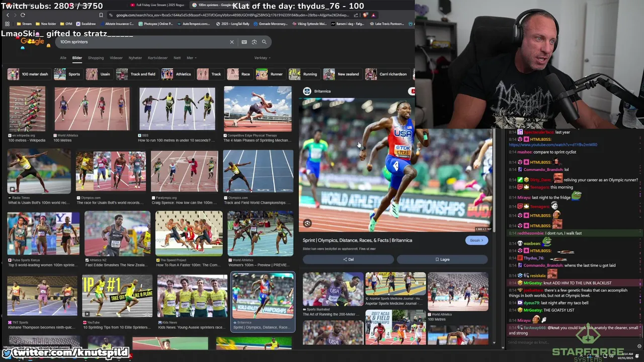644x362 pixels.
Task: Filter by Carri richardson chip
Action: coord(387,74)
